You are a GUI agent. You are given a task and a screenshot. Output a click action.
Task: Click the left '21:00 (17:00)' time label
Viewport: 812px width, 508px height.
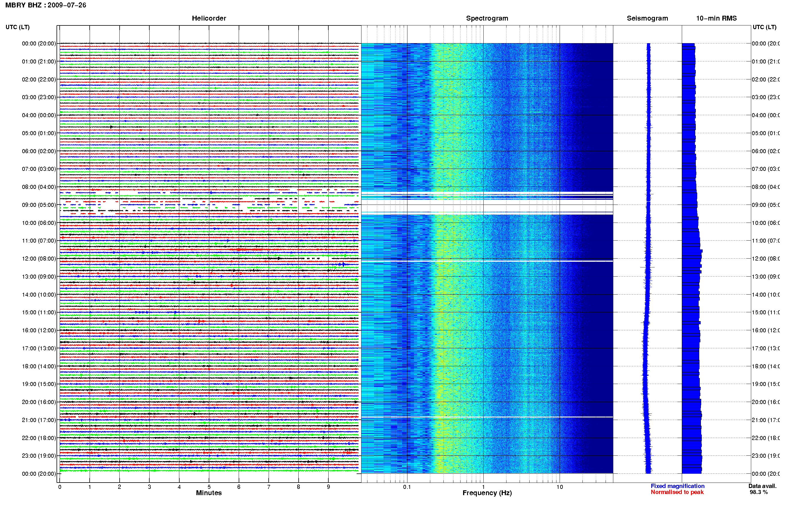click(39, 420)
